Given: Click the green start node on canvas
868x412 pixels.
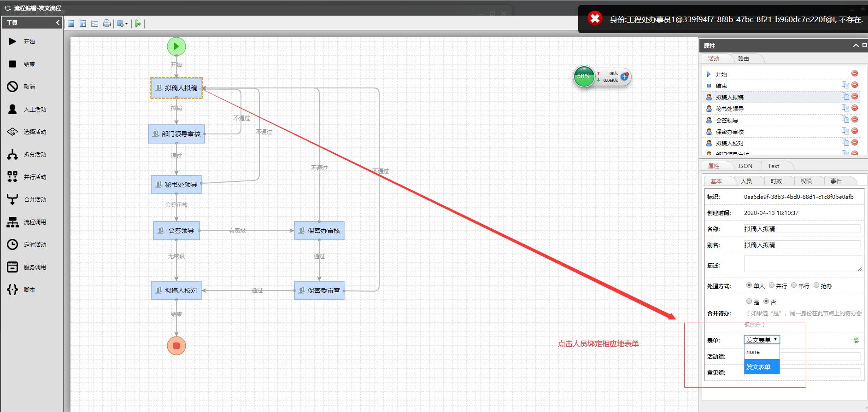Looking at the screenshot, I should click(x=176, y=46).
